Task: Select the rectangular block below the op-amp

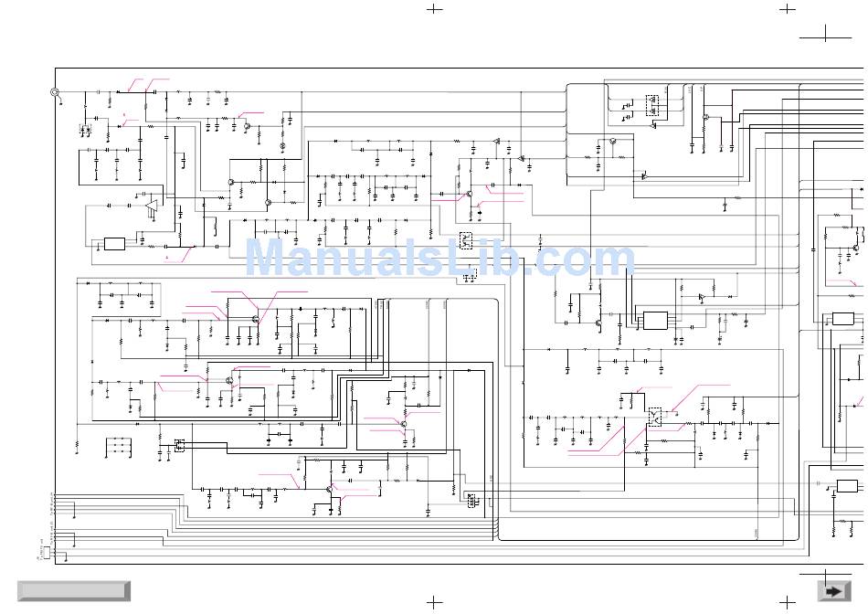Action: pos(114,244)
